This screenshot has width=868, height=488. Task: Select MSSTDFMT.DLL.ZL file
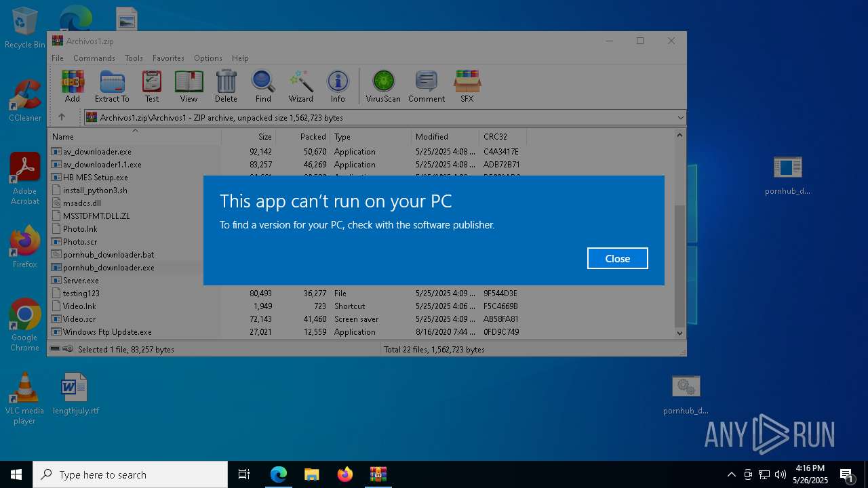pos(96,216)
